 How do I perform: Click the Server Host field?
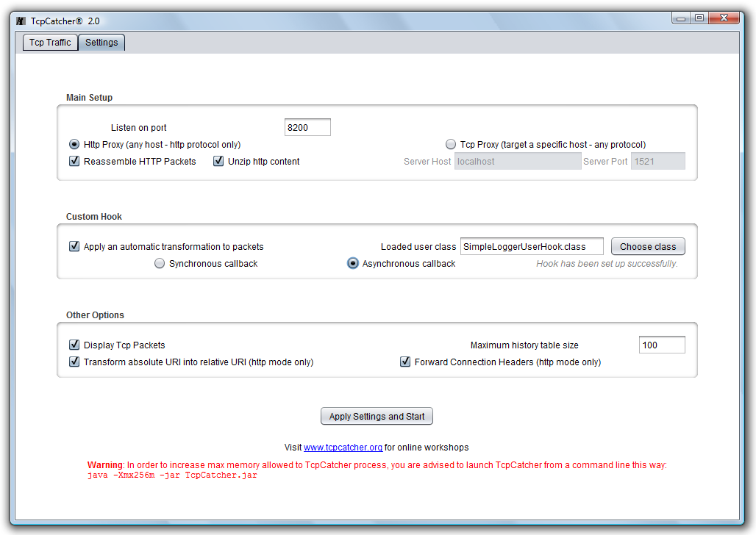point(518,162)
